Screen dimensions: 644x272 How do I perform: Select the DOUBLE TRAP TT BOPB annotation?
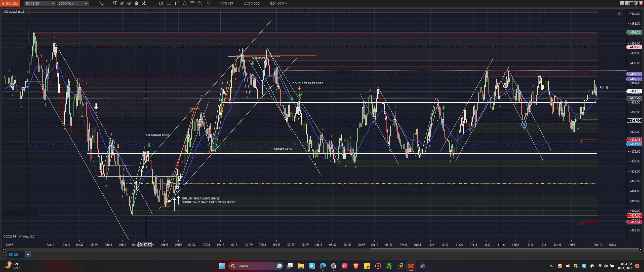click(x=308, y=83)
